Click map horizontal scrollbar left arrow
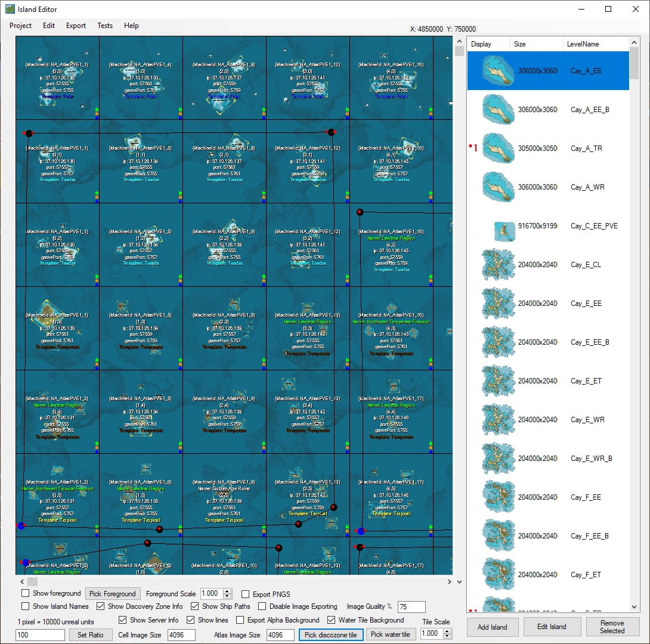Viewport: 650px width, 644px height. point(22,582)
